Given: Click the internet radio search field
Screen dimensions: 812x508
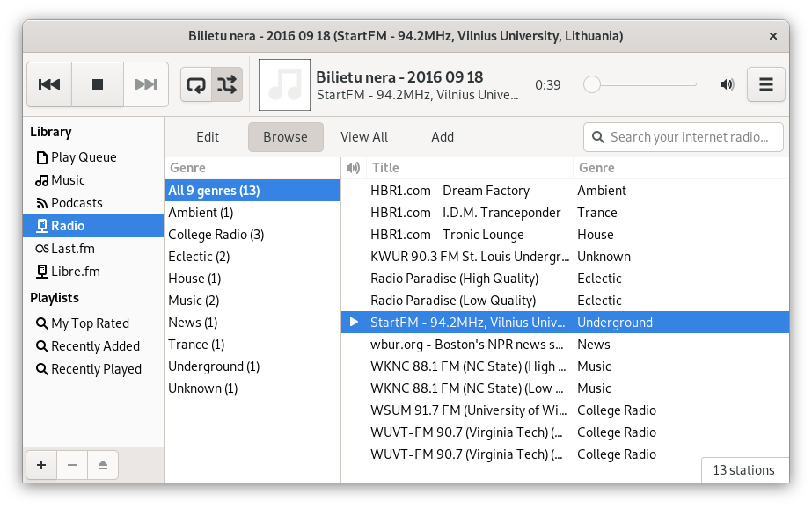Looking at the screenshot, I should tap(693, 137).
